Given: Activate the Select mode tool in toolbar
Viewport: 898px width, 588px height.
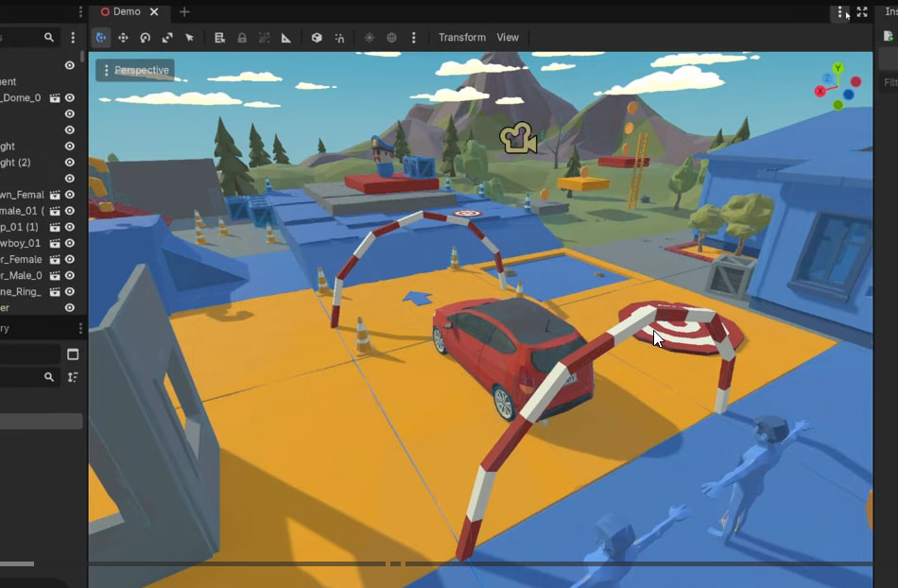Looking at the screenshot, I should (x=101, y=38).
